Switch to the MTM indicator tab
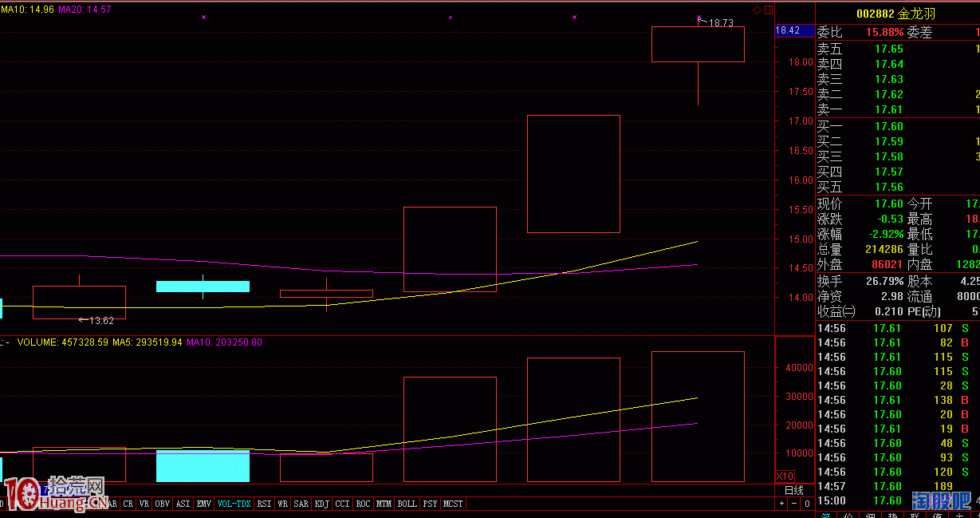980x518 pixels. (x=384, y=504)
